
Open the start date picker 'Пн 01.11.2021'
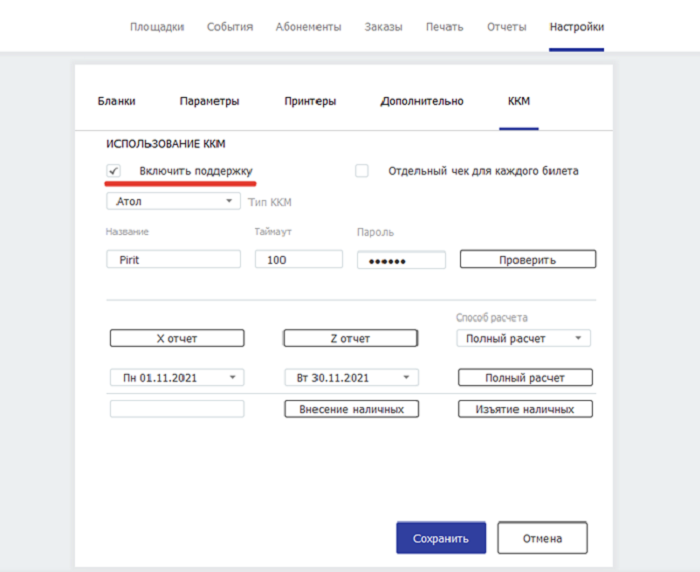176,377
